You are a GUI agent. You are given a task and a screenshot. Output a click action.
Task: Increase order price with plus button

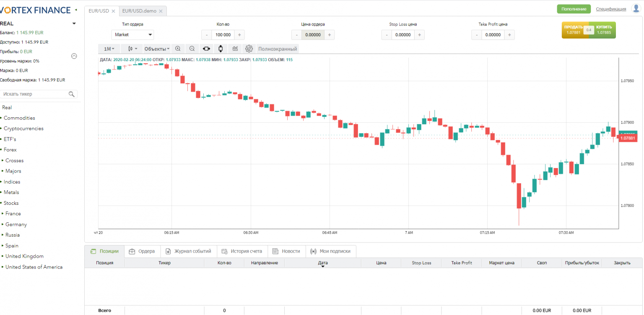[330, 35]
